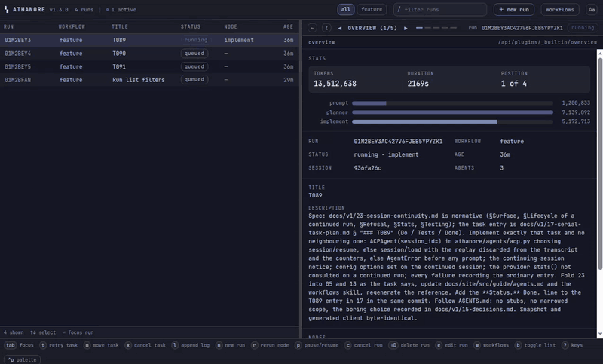Click the TOKENS value 13,512,638
The height and width of the screenshot is (364, 603).
(335, 84)
